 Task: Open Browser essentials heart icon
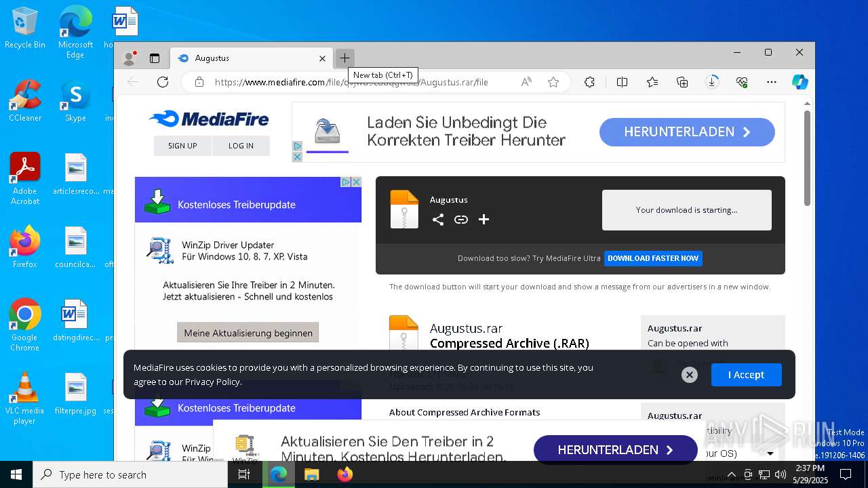[x=742, y=82]
